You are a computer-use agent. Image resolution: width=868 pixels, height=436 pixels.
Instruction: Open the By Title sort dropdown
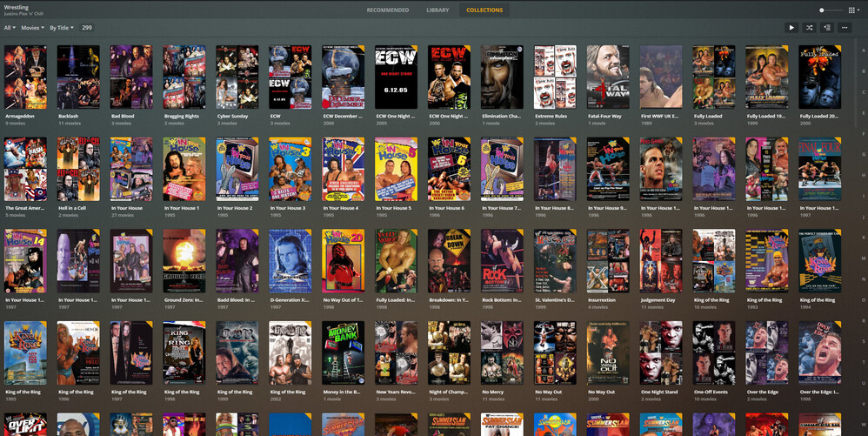62,28
